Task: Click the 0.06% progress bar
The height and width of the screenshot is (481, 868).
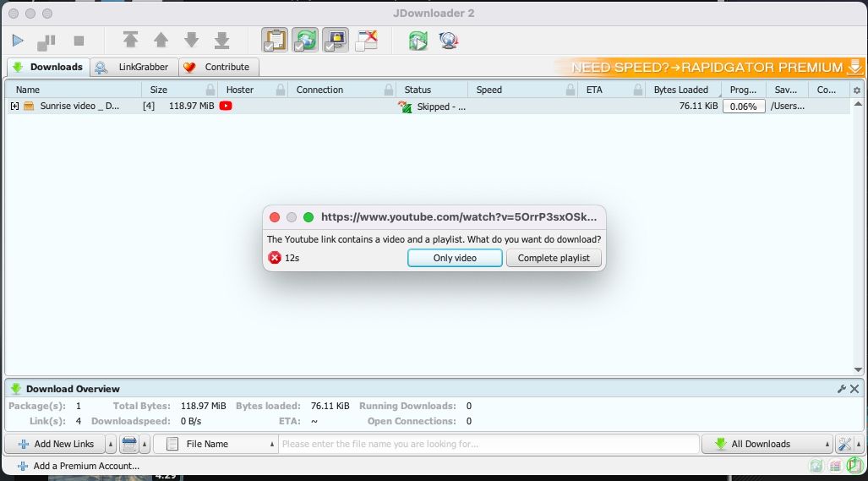Action: [744, 107]
